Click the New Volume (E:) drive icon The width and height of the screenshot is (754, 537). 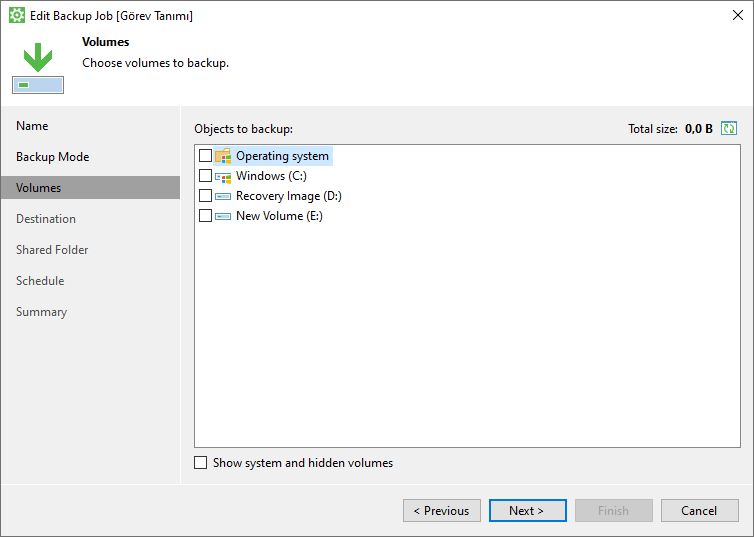point(223,216)
